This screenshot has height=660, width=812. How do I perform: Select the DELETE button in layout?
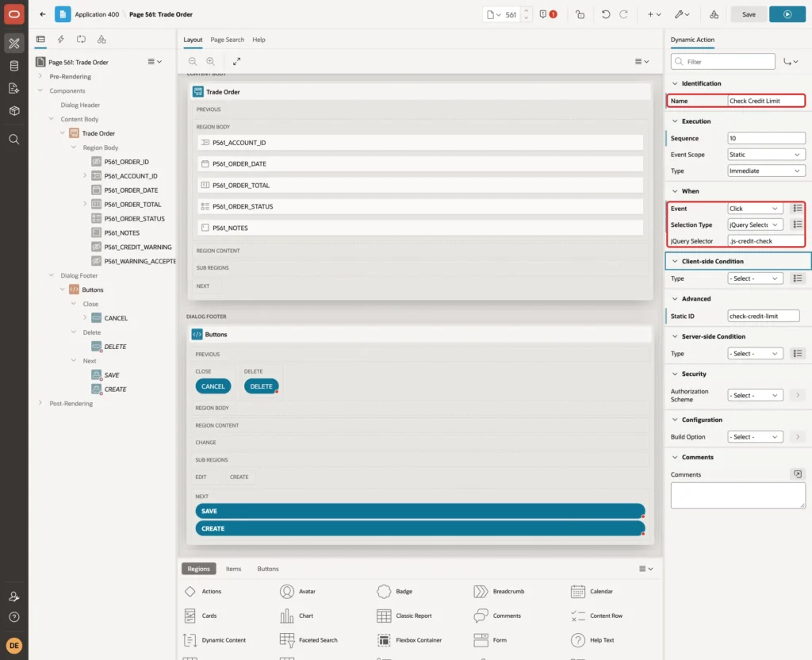261,386
